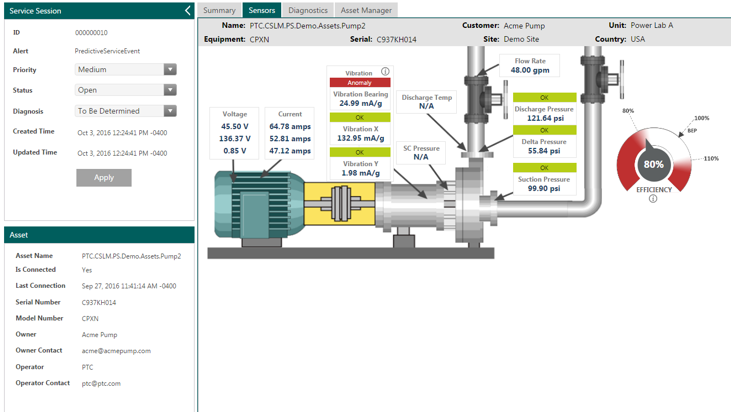Click the ID value 000000010
This screenshot has height=412, width=731.
91,33
